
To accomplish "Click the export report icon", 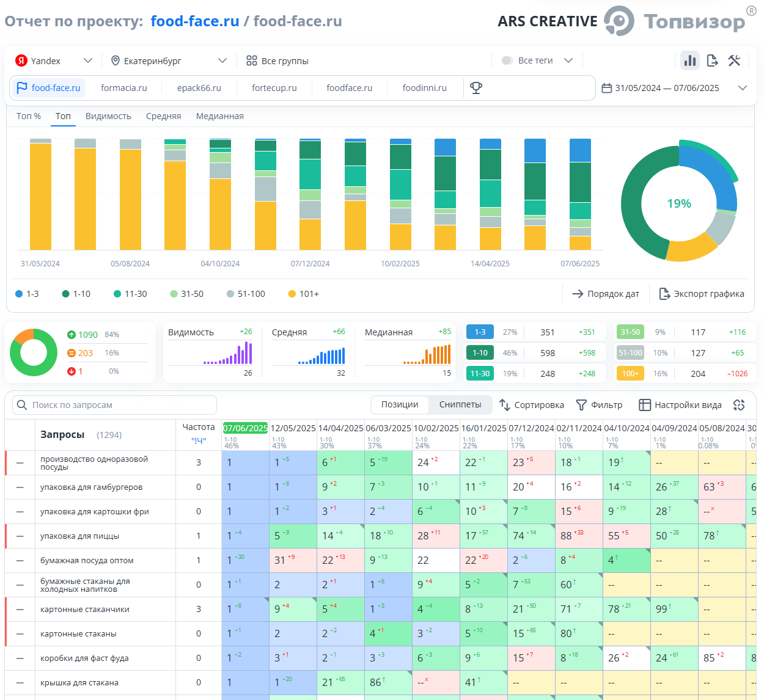I will (712, 60).
